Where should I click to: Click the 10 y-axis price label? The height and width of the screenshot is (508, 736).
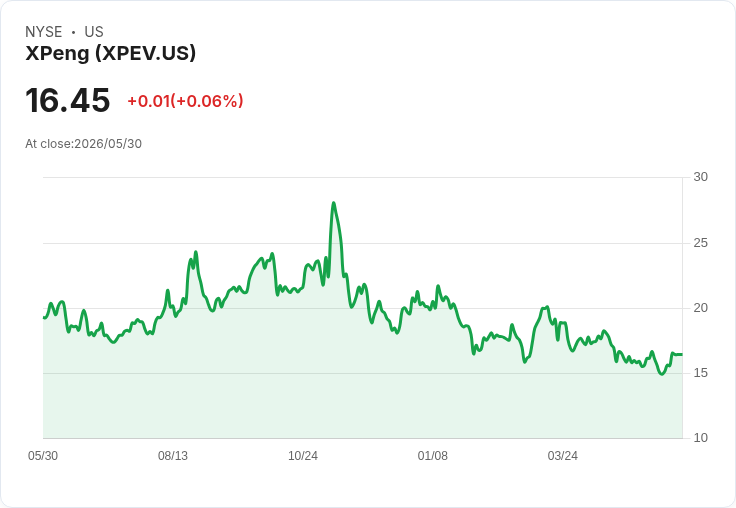pyautogui.click(x=700, y=438)
